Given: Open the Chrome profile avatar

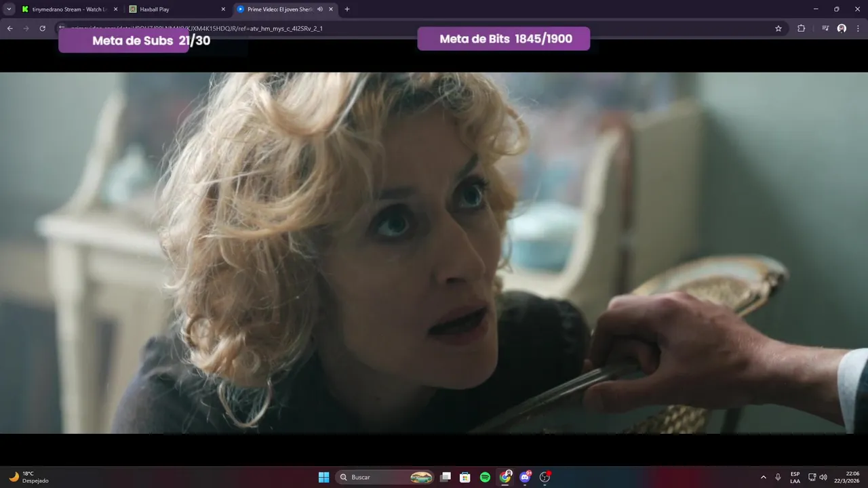Looking at the screenshot, I should coord(842,28).
